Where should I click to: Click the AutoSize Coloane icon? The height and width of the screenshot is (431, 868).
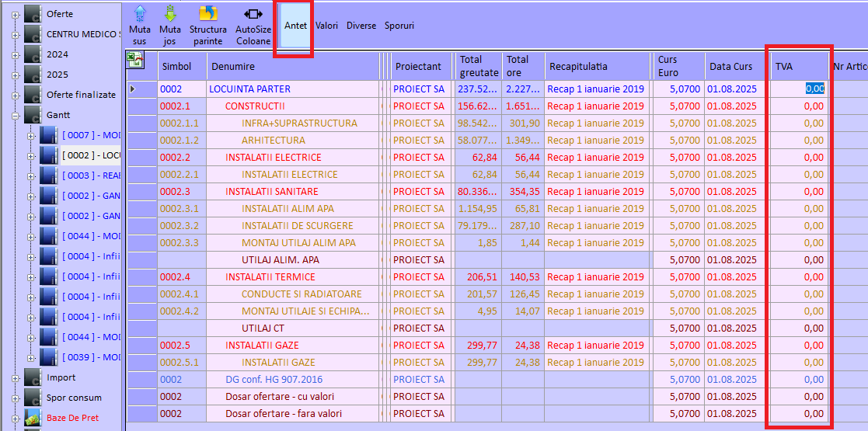pos(253,14)
